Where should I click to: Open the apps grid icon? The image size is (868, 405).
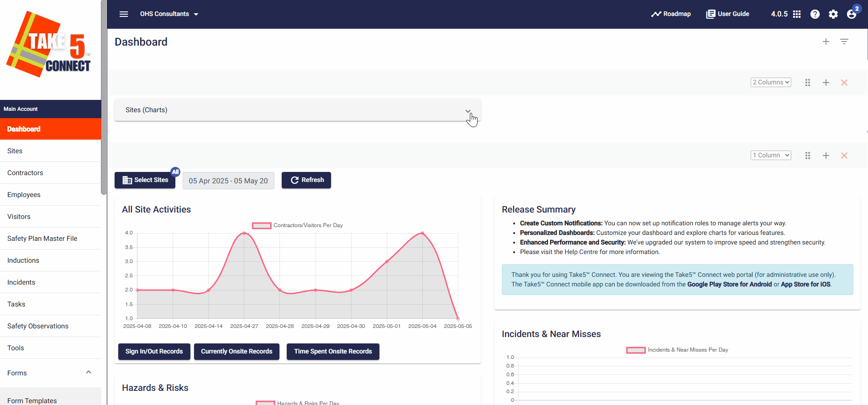click(x=797, y=14)
